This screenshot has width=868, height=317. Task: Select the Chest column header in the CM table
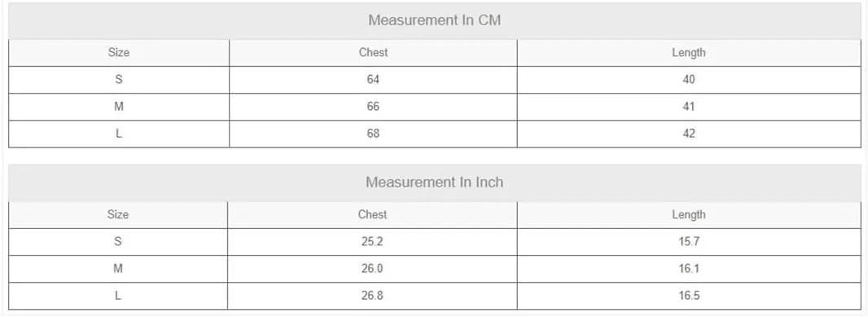[x=373, y=53]
